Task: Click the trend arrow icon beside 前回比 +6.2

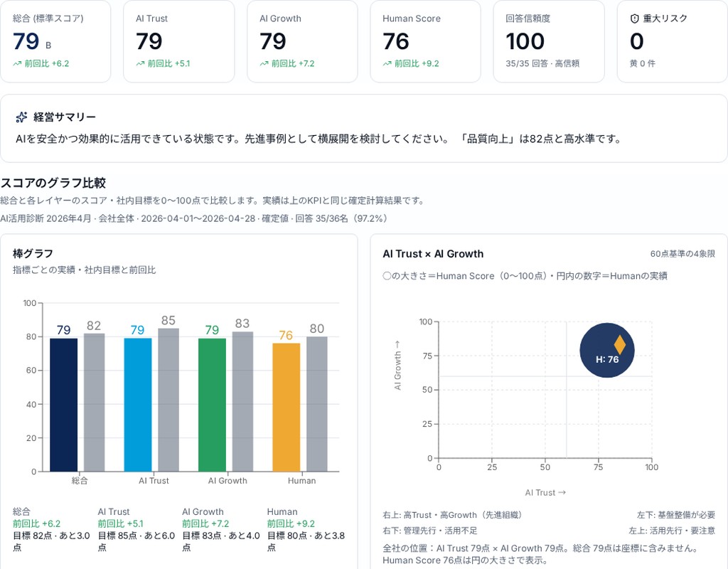Action: 17,63
